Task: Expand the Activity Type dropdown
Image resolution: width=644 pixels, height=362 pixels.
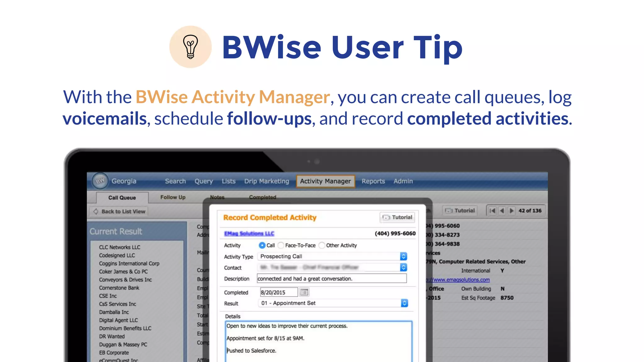Action: 403,256
